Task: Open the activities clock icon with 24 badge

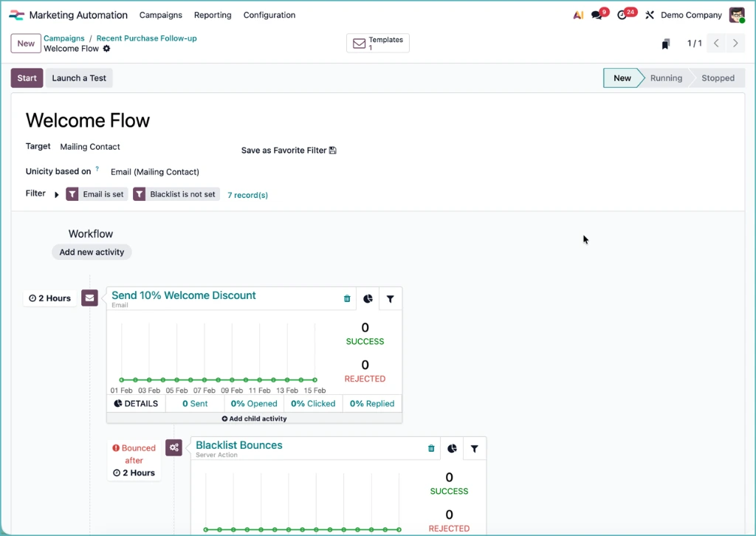Action: (x=622, y=15)
